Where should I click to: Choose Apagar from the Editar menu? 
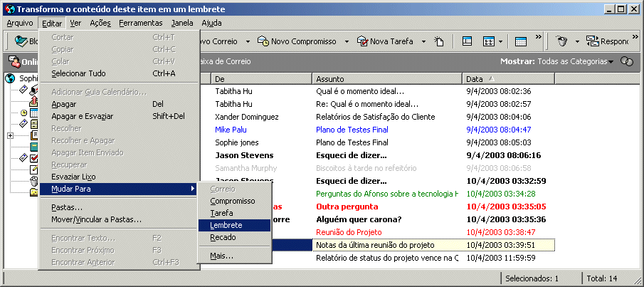[119, 104]
